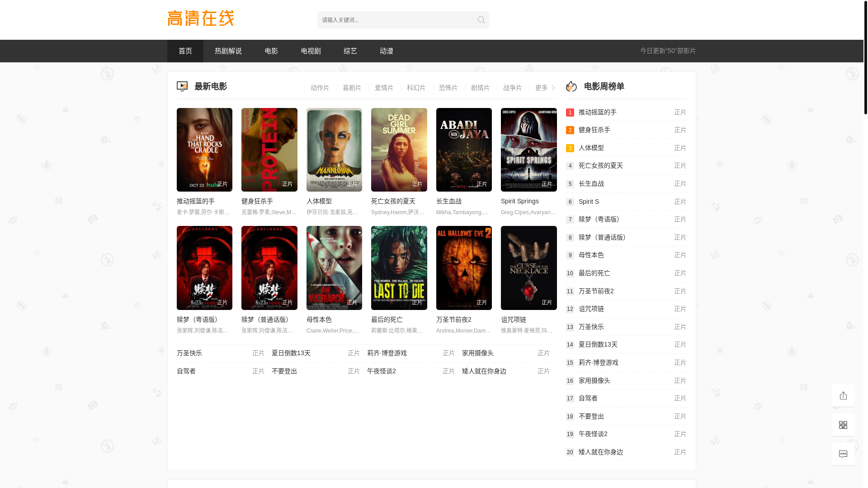Open The Mannequin movie poster
This screenshot has width=868, height=488.
334,150
